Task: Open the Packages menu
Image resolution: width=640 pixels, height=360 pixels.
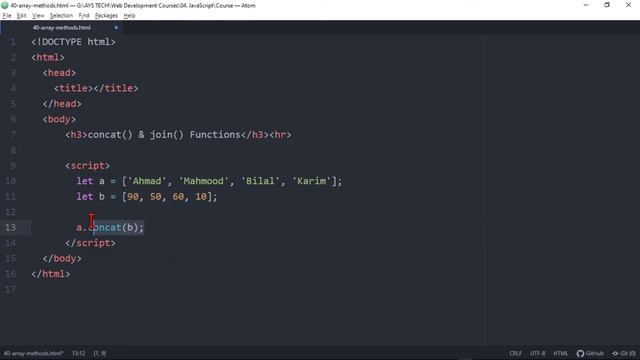Action: [x=106, y=16]
